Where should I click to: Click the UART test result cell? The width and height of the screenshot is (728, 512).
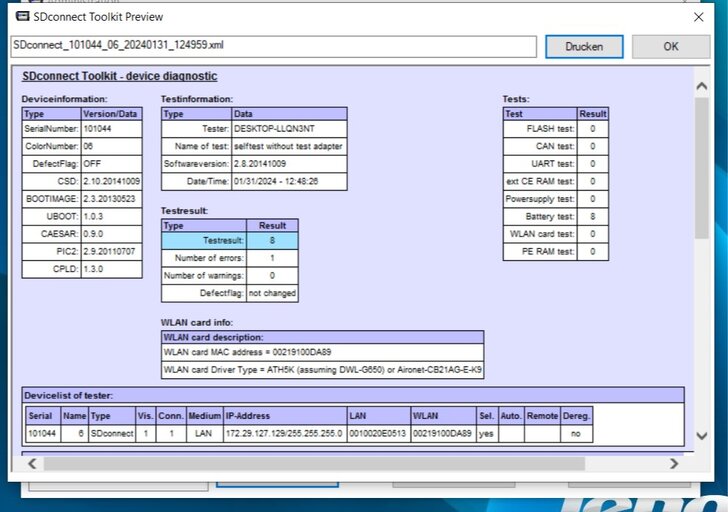pyautogui.click(x=592, y=164)
